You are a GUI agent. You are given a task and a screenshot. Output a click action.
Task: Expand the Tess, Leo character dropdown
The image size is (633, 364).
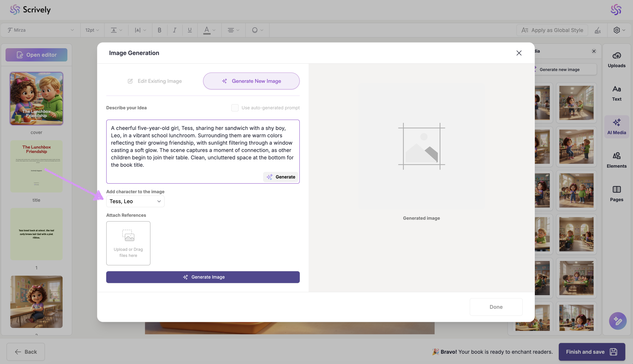click(x=135, y=201)
